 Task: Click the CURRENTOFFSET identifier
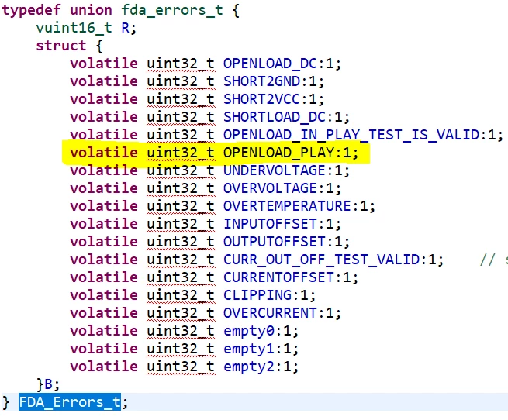click(x=278, y=277)
